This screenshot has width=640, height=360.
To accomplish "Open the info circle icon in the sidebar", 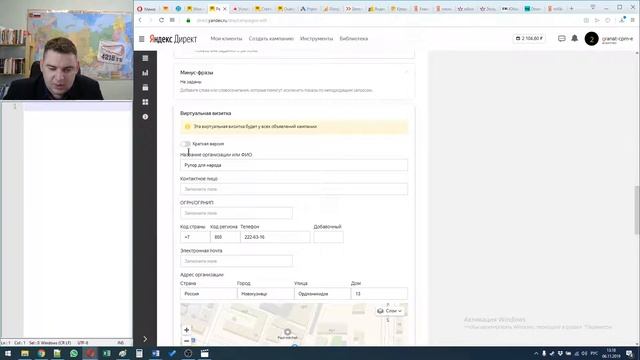I will (145, 117).
